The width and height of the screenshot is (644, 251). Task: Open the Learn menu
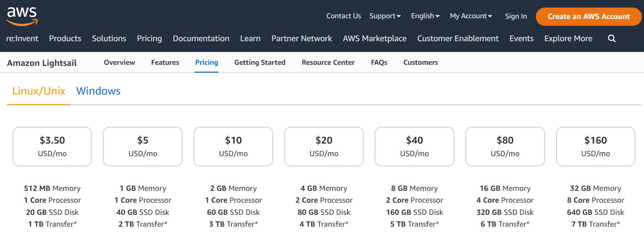point(250,38)
